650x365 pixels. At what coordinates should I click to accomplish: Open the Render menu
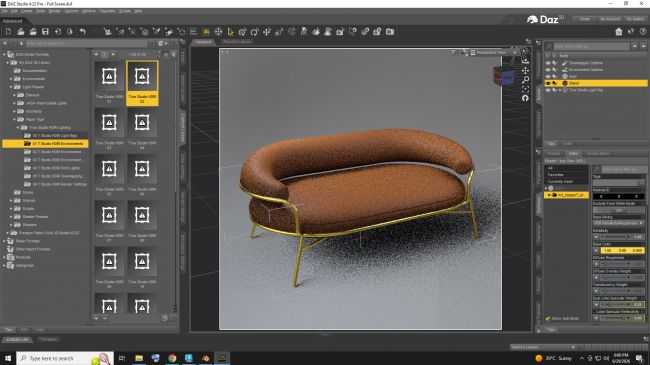click(55, 11)
